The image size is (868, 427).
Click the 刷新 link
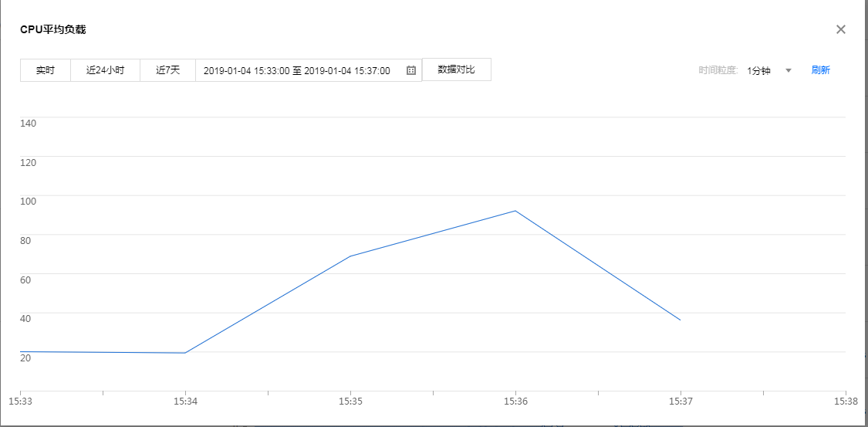(820, 70)
